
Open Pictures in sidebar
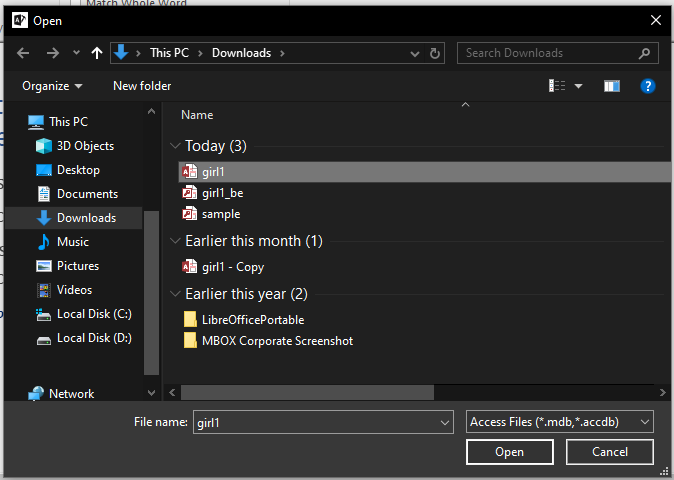pos(68,266)
